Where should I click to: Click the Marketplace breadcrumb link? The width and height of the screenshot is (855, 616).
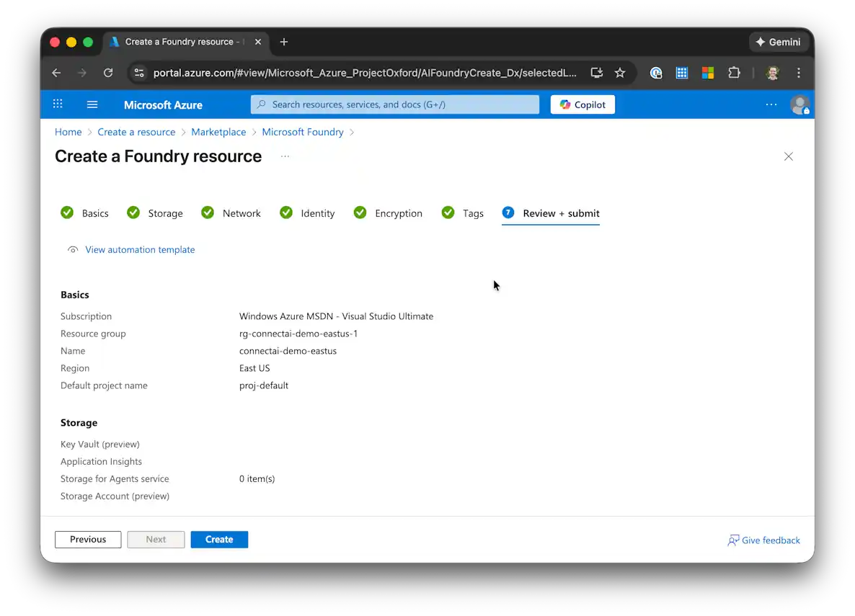[218, 132]
